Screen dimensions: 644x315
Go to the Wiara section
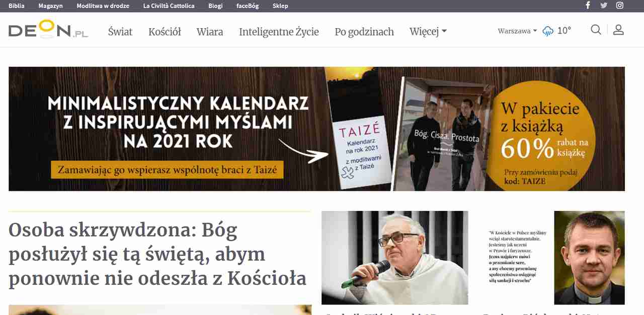[210, 32]
